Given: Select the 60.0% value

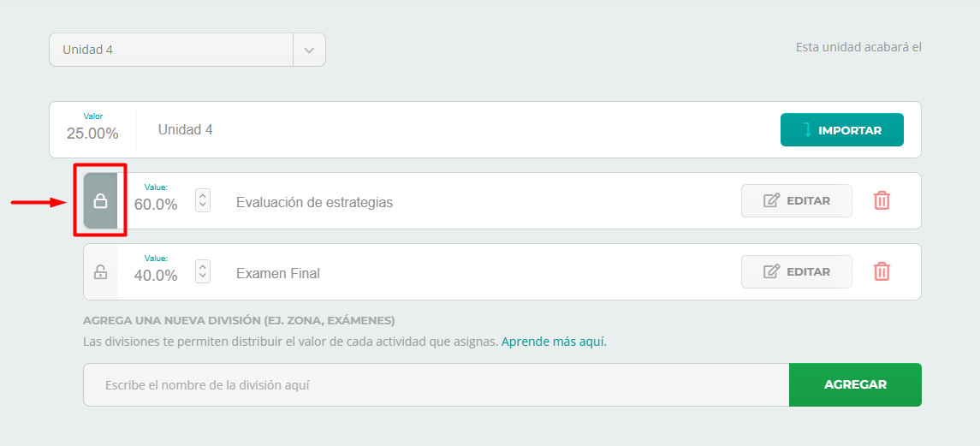Looking at the screenshot, I should click(156, 205).
